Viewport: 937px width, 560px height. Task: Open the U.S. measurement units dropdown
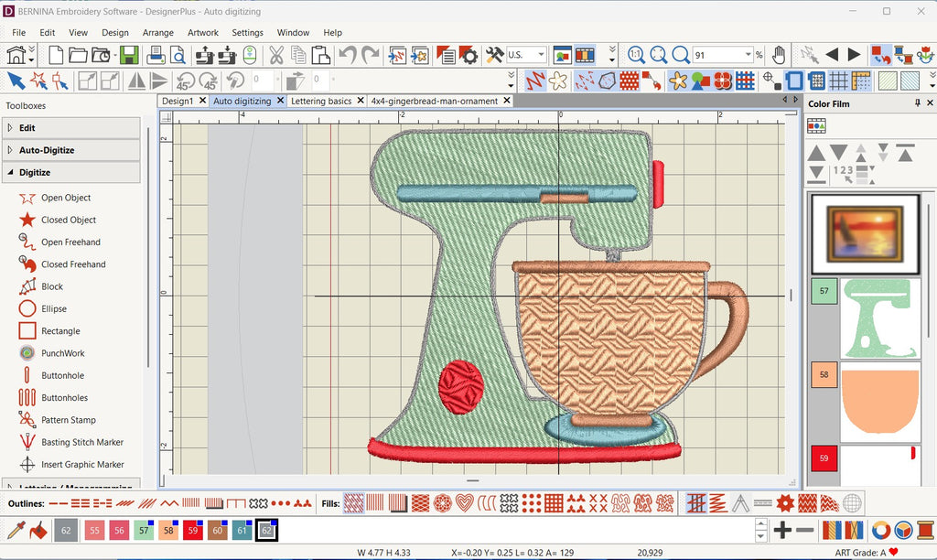click(x=540, y=55)
